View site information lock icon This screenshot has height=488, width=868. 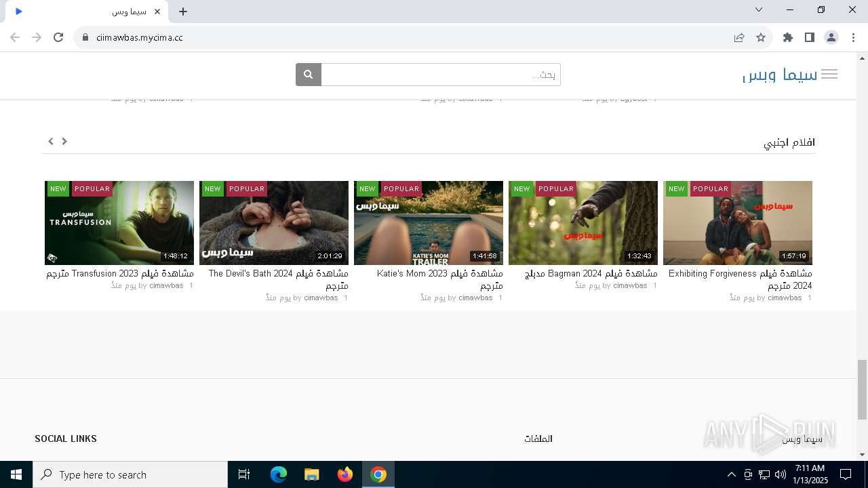[x=85, y=37]
